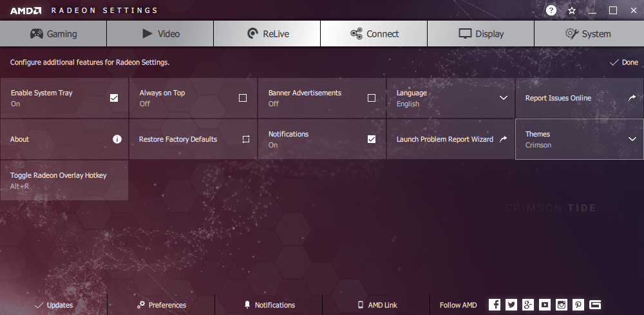Open AMD Twitter page icon
The width and height of the screenshot is (644, 315).
511,305
